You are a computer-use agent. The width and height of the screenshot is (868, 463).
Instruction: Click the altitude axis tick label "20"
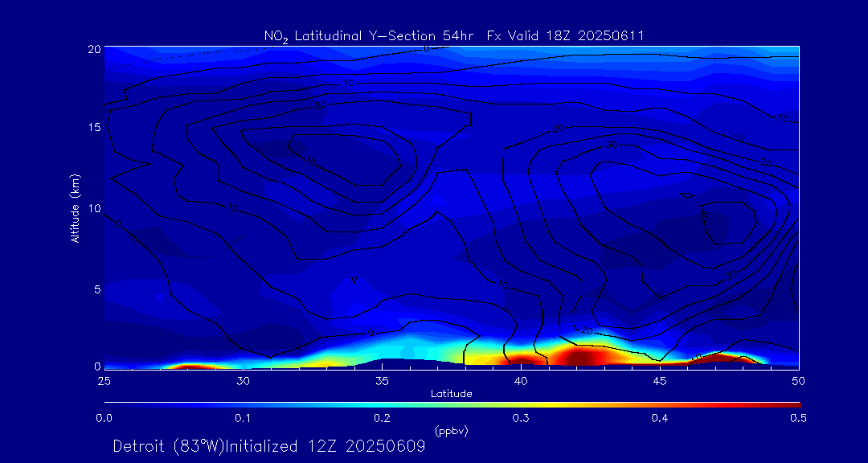(94, 49)
